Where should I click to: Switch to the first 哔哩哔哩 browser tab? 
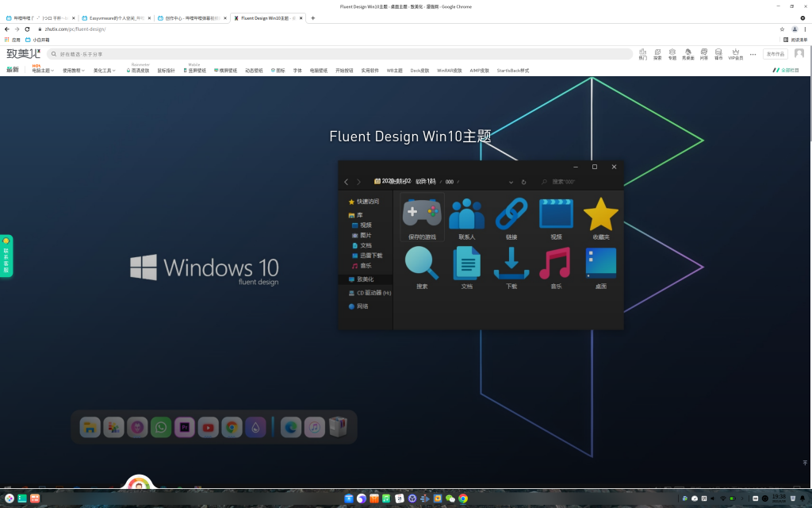(x=40, y=18)
